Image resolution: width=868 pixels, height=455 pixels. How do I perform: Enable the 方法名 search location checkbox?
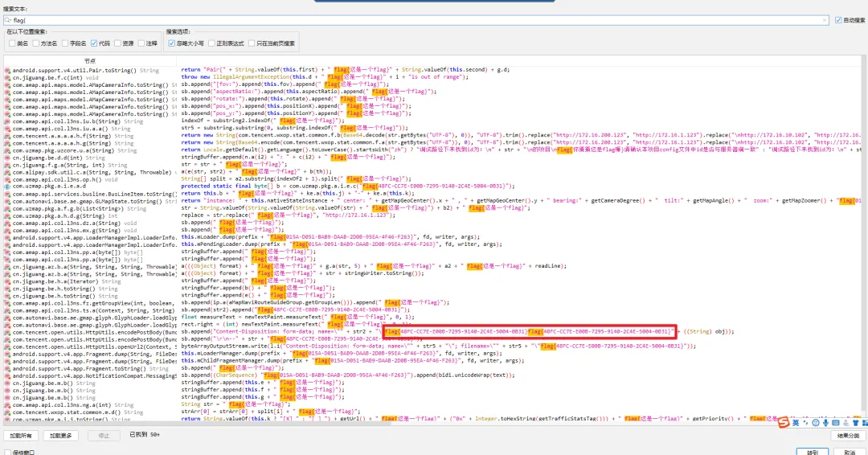tap(36, 43)
